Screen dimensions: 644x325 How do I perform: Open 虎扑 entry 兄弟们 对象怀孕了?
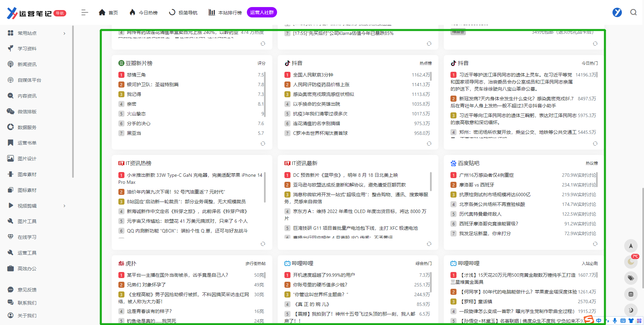[146, 285]
